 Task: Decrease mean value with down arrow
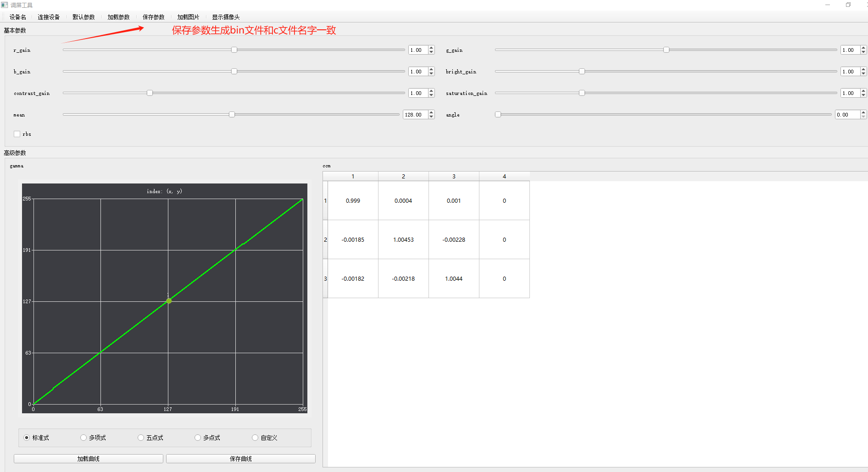(x=431, y=117)
